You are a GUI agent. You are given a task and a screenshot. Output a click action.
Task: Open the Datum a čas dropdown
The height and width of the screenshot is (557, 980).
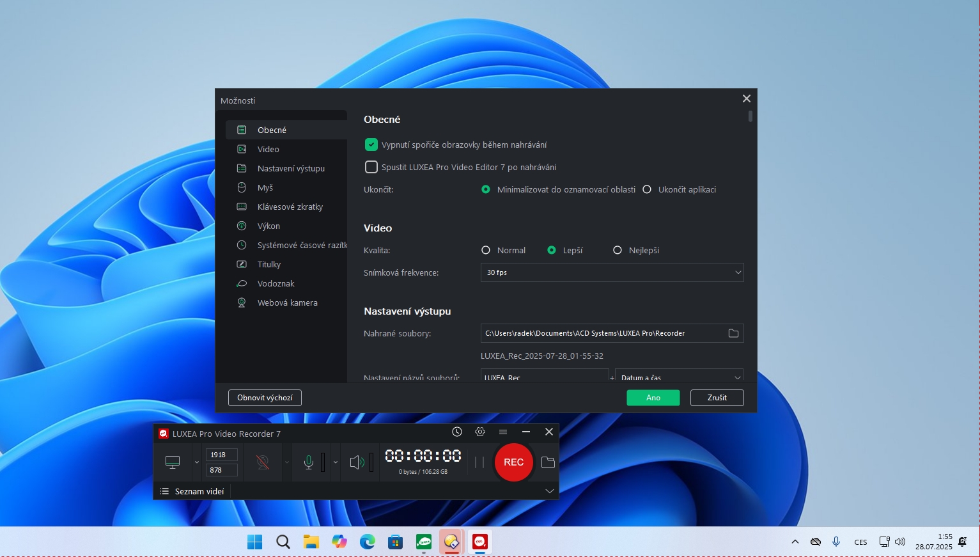679,375
